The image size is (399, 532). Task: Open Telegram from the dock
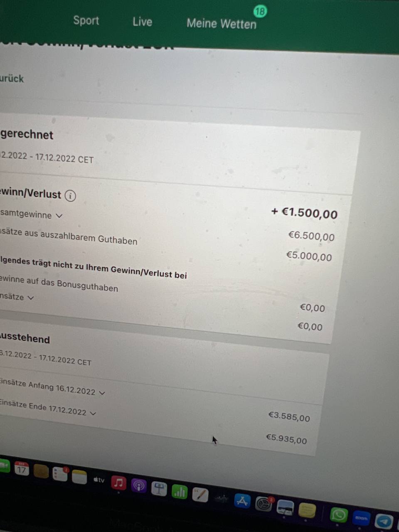384,522
